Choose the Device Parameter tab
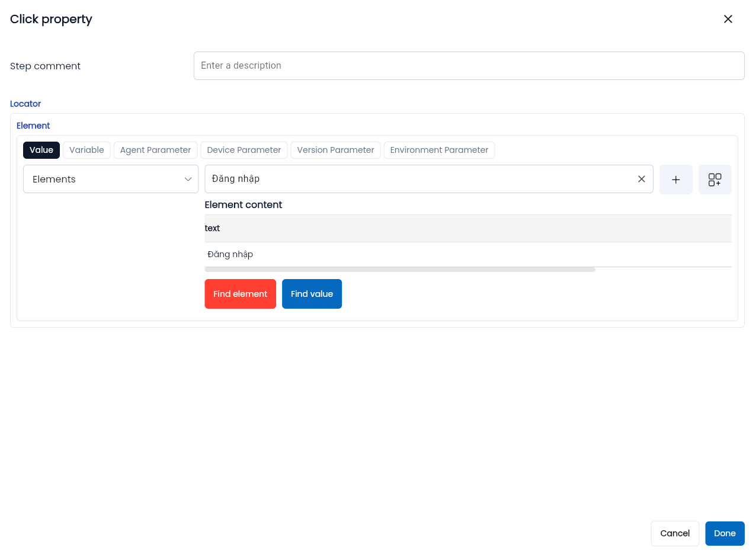Screen dimensions: 756x554 pyautogui.click(x=244, y=150)
